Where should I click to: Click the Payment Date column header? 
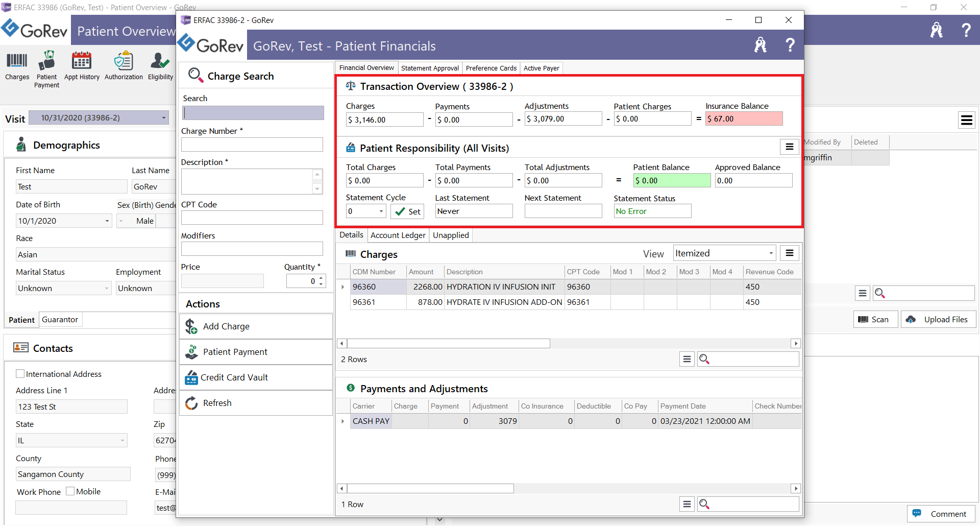click(705, 406)
